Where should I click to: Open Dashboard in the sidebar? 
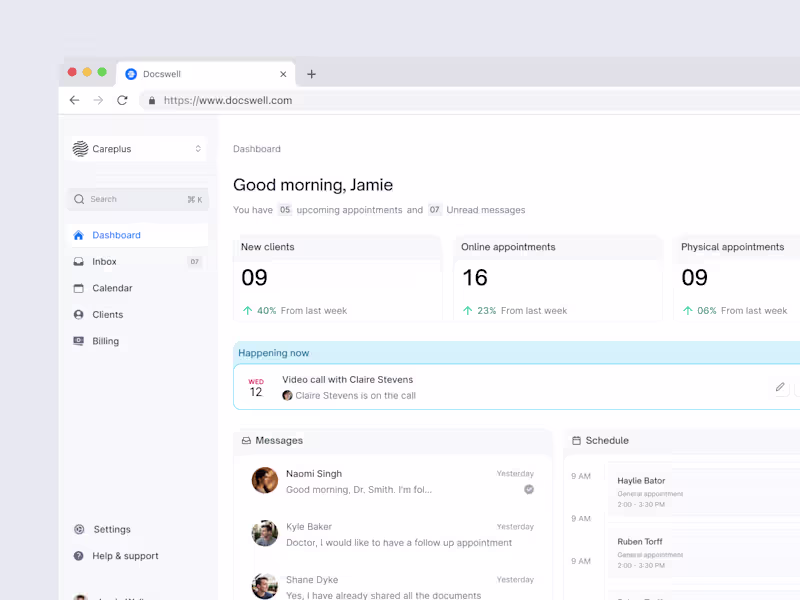137,235
